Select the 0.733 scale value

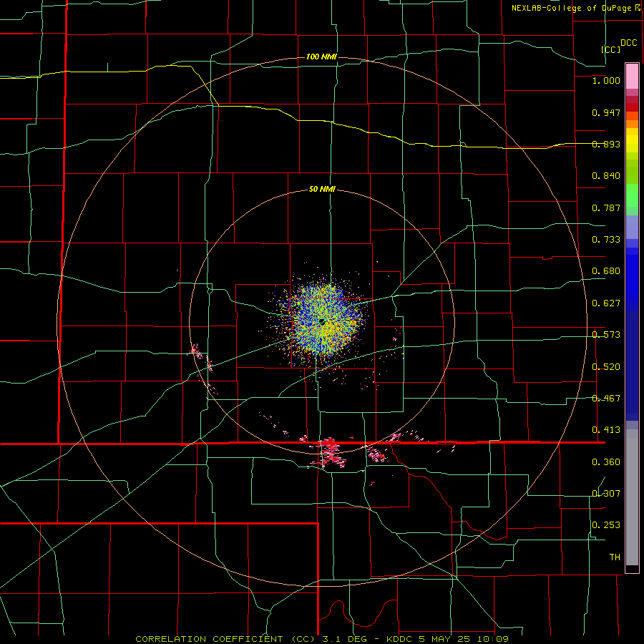pyautogui.click(x=606, y=240)
